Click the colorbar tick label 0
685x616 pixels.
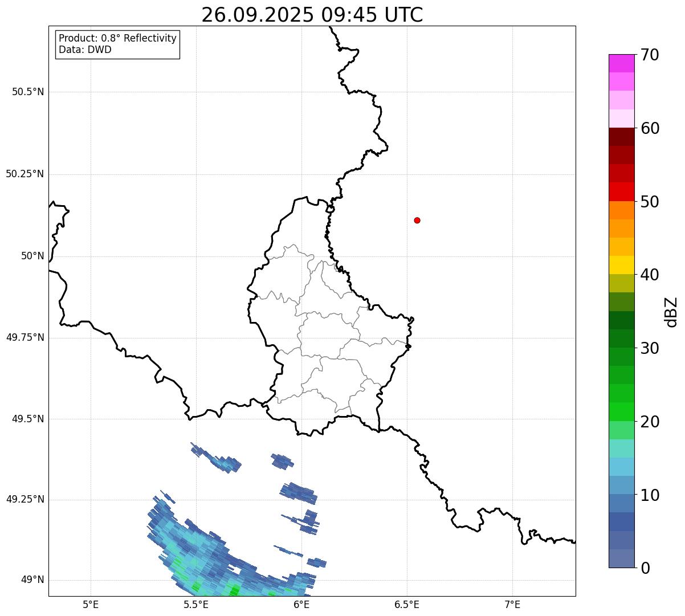tap(645, 568)
